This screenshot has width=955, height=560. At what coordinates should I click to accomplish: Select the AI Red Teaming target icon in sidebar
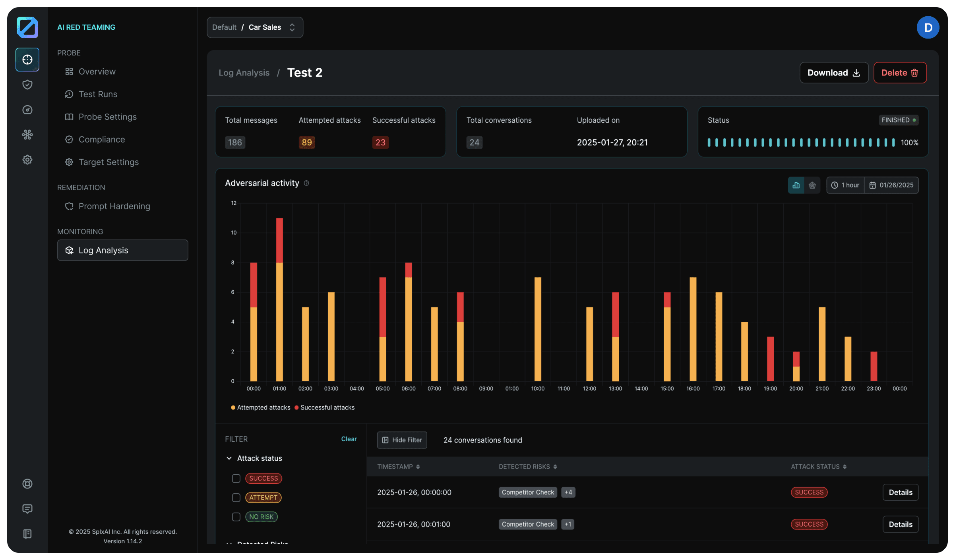click(x=27, y=60)
